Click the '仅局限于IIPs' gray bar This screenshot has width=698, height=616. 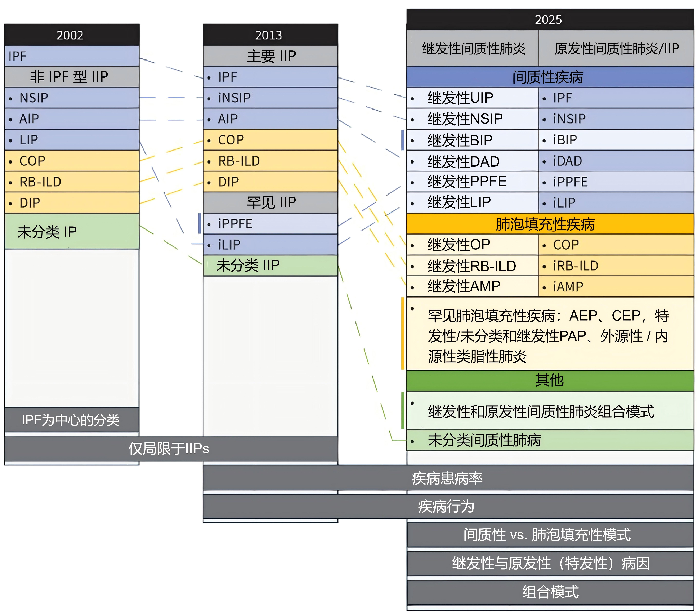pyautogui.click(x=171, y=449)
